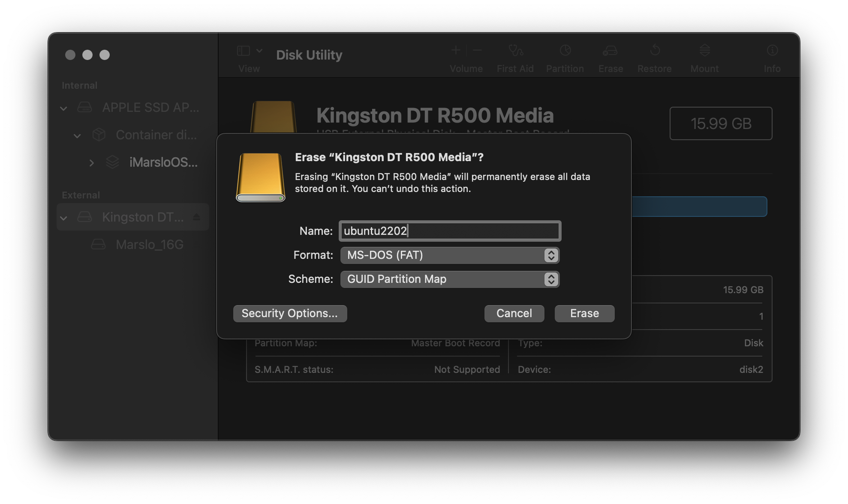The height and width of the screenshot is (504, 848).
Task: Select iMarsloOS volume in the sidebar
Action: tap(133, 162)
